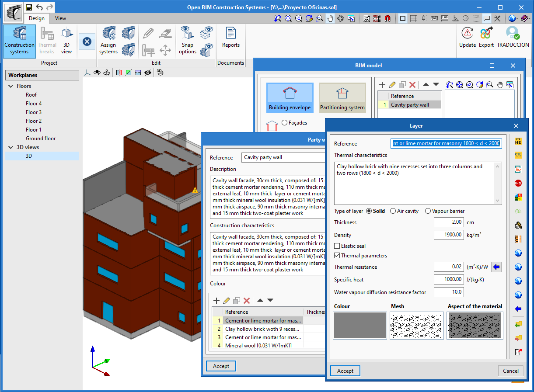Select Roof in Workplanes tree
The height and width of the screenshot is (392, 534).
31,95
